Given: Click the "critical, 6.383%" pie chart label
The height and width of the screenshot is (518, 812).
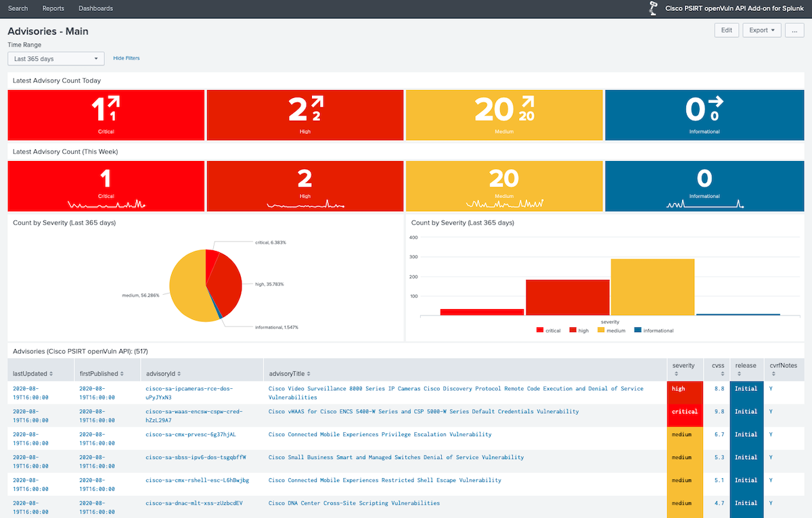Looking at the screenshot, I should click(271, 242).
